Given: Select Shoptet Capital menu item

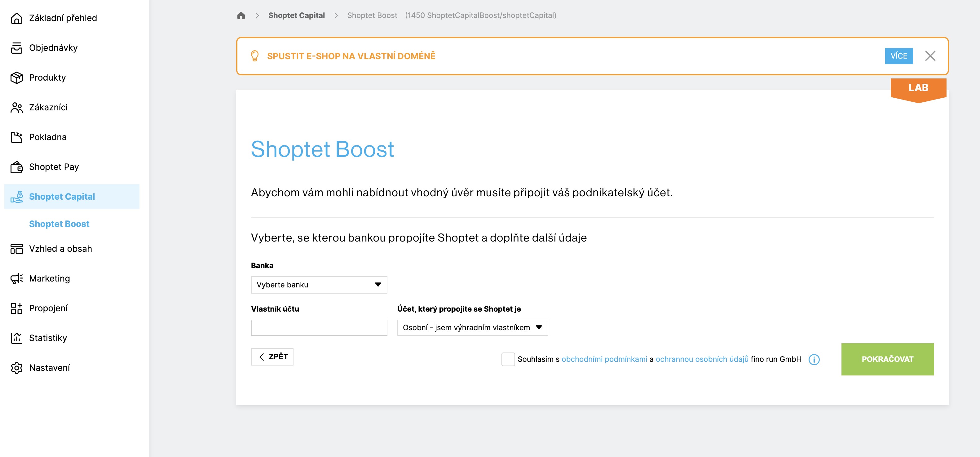Looking at the screenshot, I should [72, 197].
